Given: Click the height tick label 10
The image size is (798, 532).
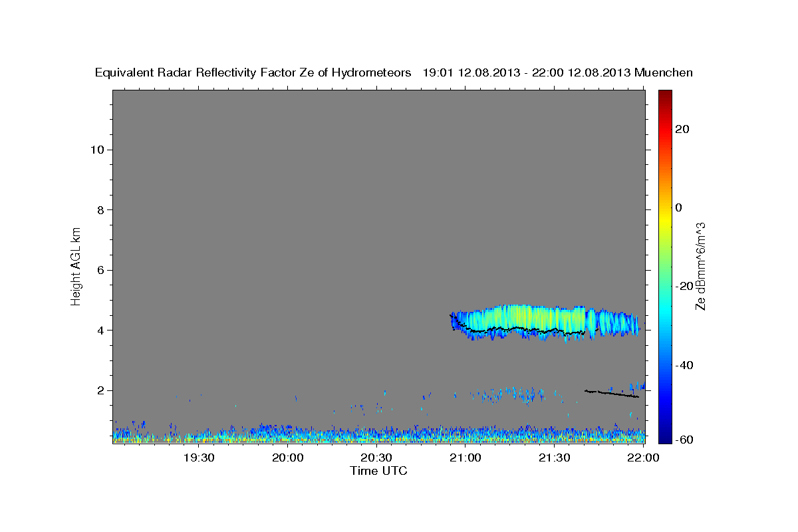Looking at the screenshot, I should 97,150.
